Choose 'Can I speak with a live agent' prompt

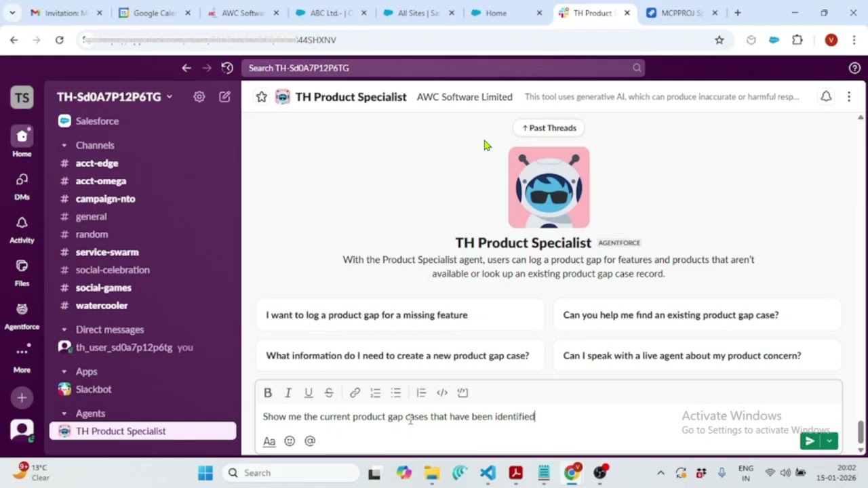pyautogui.click(x=697, y=356)
